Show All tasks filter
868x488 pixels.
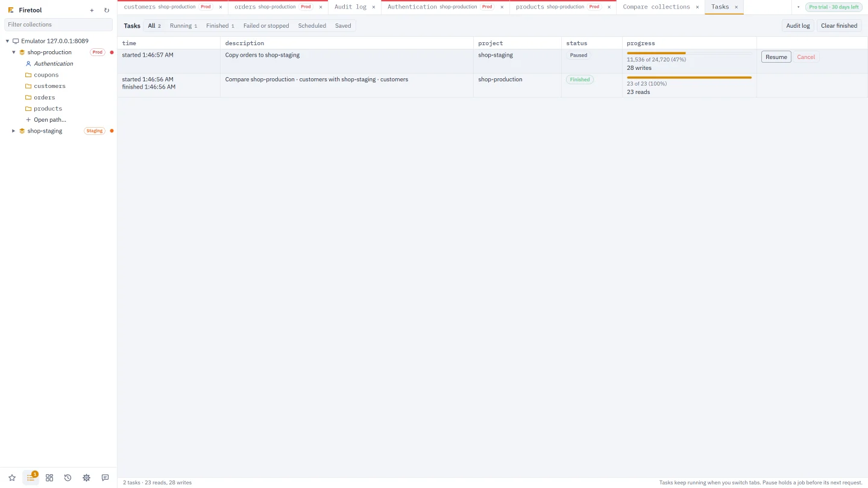[154, 26]
